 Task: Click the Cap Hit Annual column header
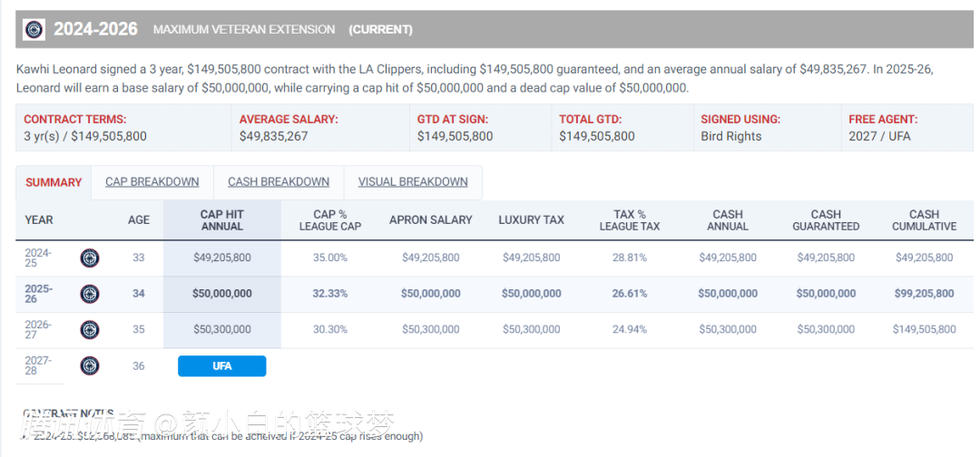click(221, 220)
